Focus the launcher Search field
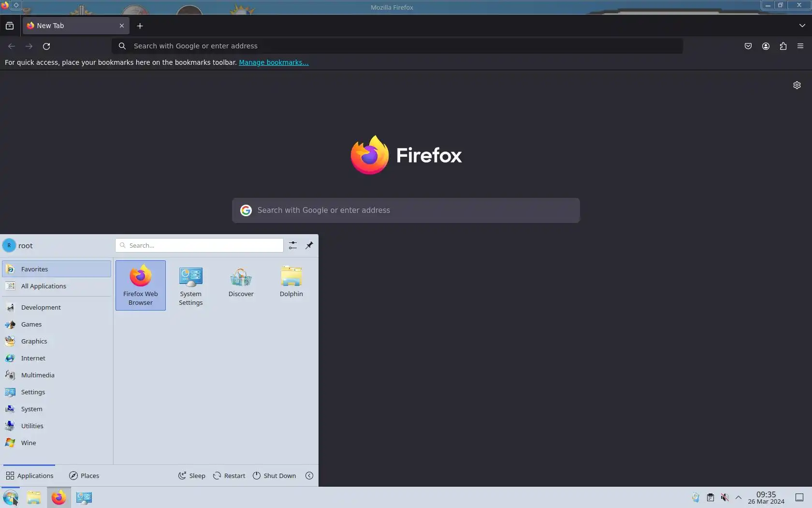Screen dimensions: 812x508 199,245
